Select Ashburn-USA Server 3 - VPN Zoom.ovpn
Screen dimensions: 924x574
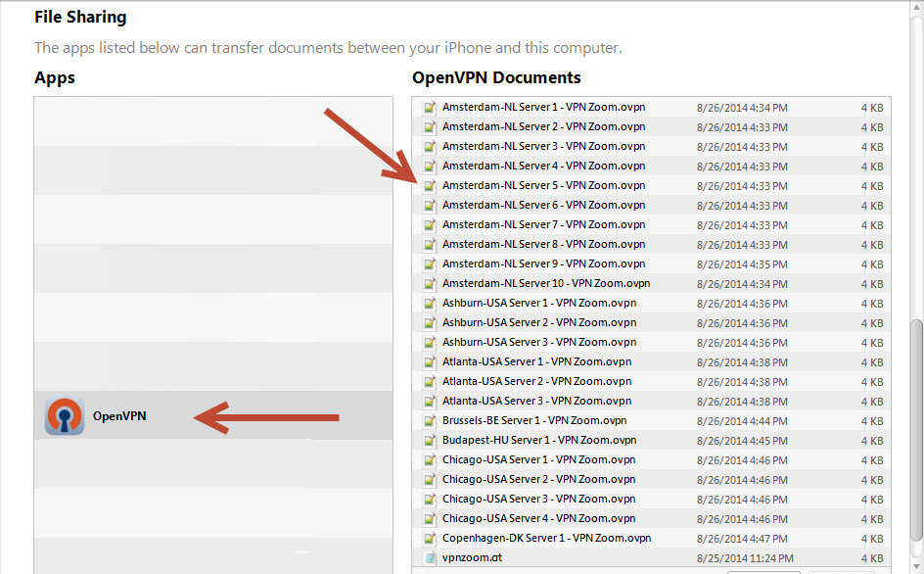coord(539,342)
